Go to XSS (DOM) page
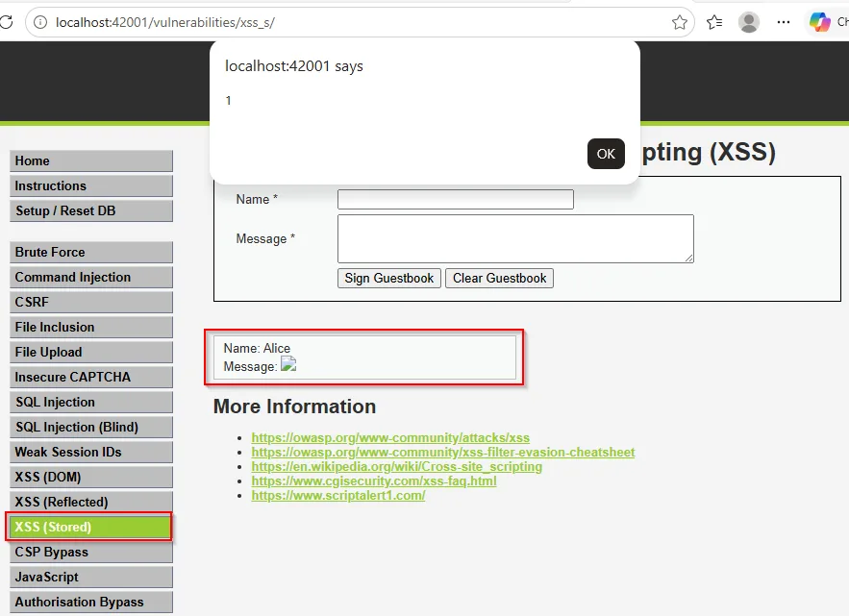 91,477
